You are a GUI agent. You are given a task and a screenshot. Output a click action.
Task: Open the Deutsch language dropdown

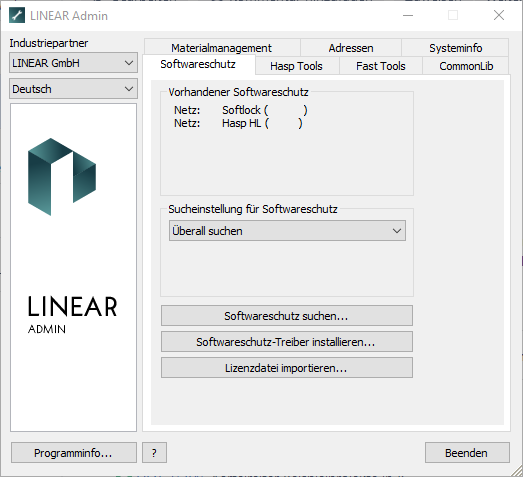[x=73, y=89]
